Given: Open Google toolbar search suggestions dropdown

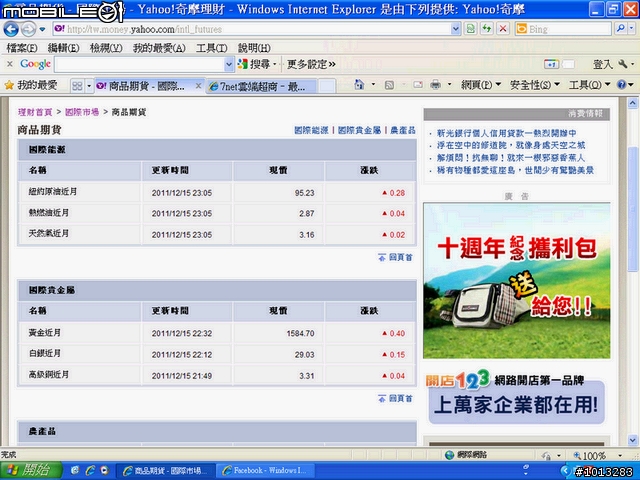Looking at the screenshot, I should pos(229,64).
